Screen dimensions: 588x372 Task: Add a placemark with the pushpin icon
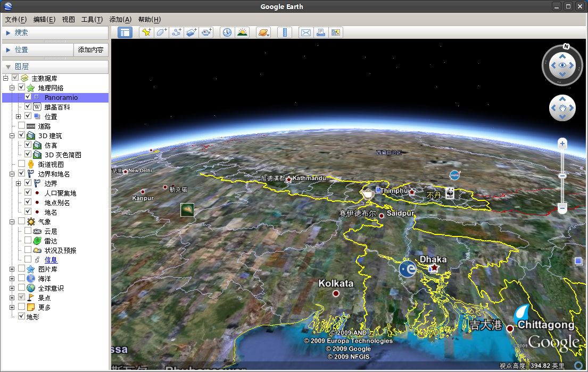click(146, 32)
